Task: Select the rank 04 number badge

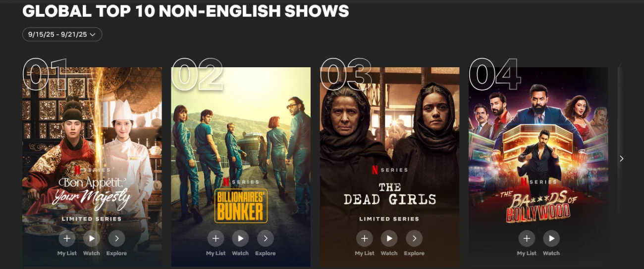Action: click(x=494, y=75)
